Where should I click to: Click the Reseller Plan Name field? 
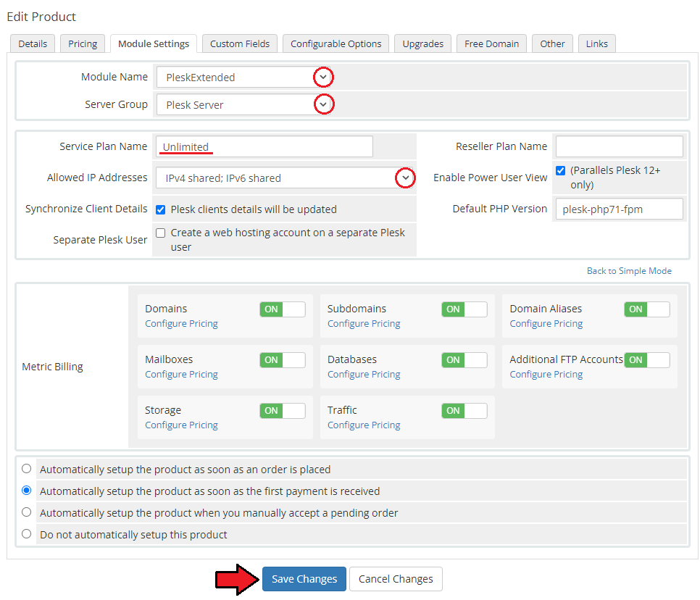pyautogui.click(x=619, y=146)
